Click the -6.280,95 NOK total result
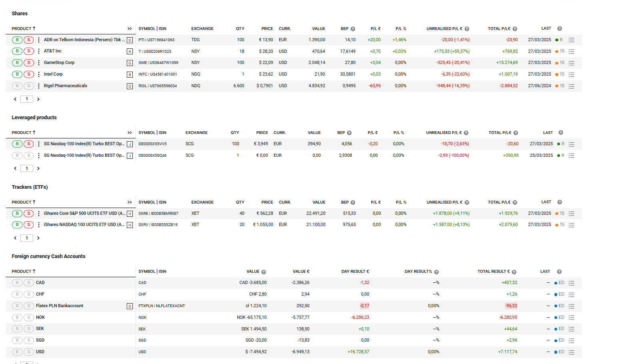 (x=508, y=318)
